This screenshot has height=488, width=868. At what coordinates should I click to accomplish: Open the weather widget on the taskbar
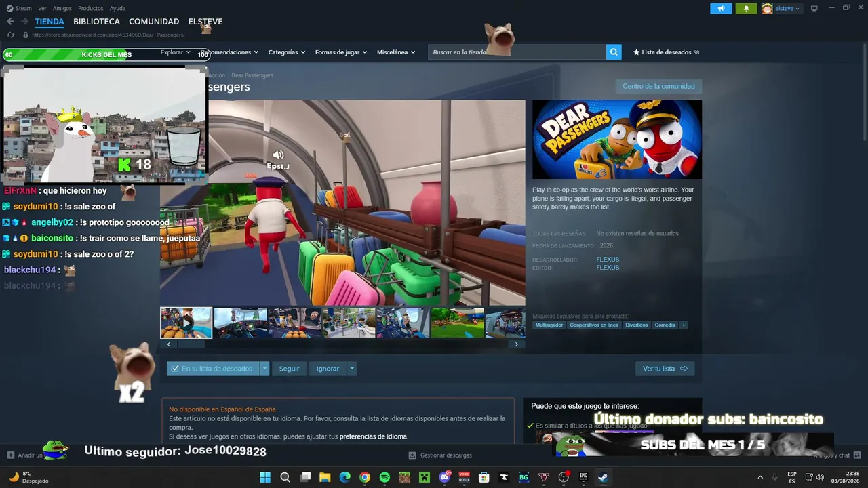click(x=29, y=477)
